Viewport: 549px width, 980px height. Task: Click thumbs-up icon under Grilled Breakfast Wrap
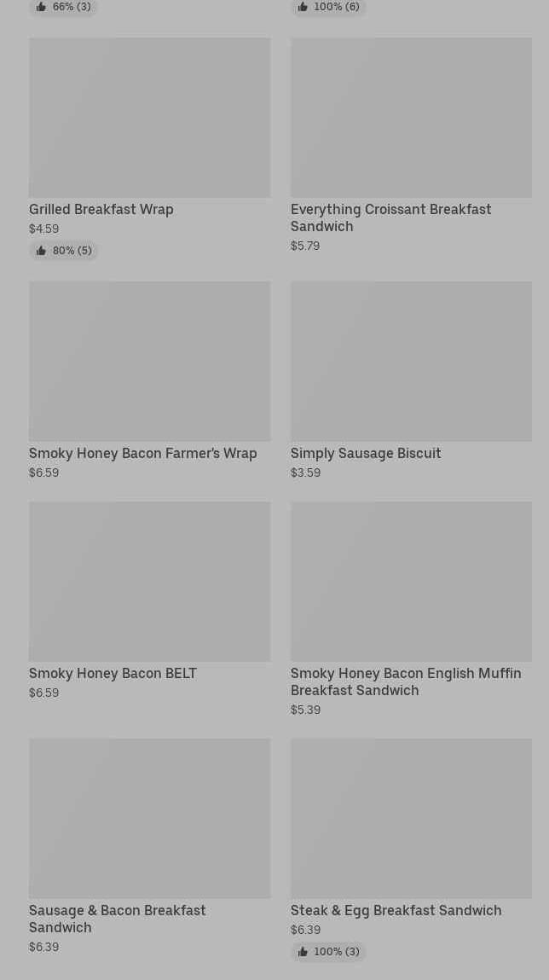[x=41, y=251]
